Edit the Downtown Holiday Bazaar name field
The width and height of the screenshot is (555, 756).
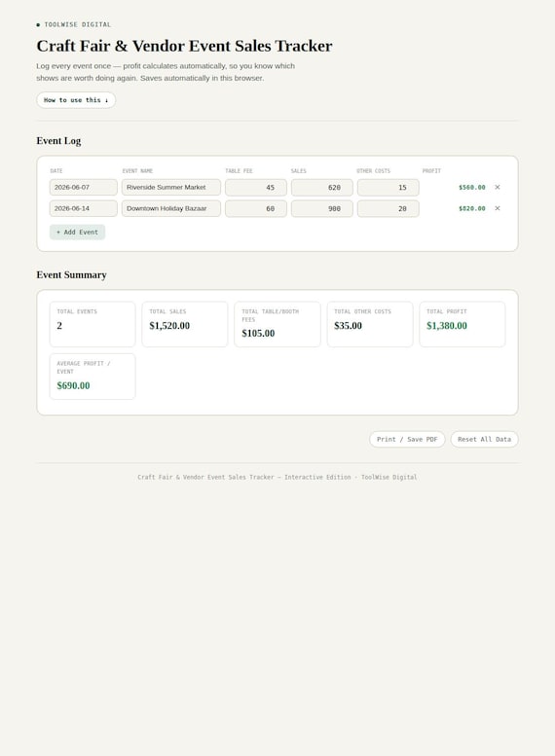click(x=170, y=208)
